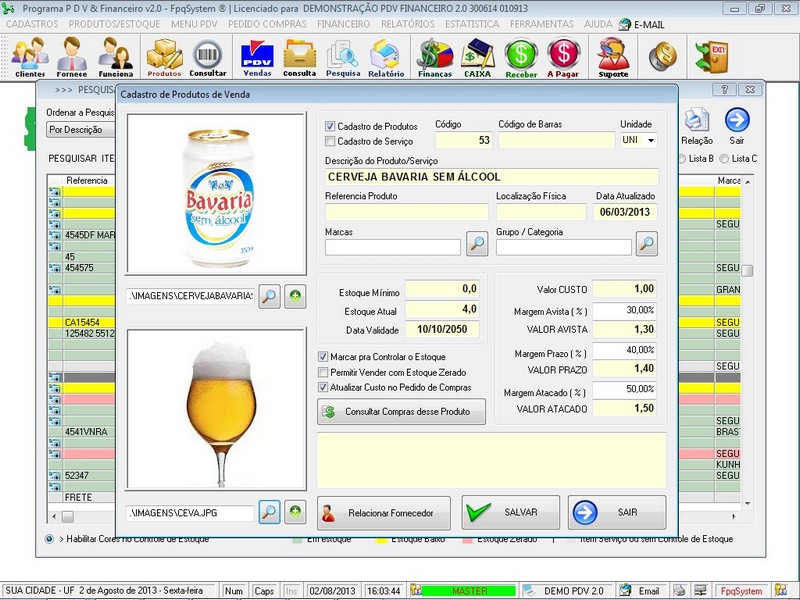Click the SALVAR button
The image size is (800, 600).
511,512
